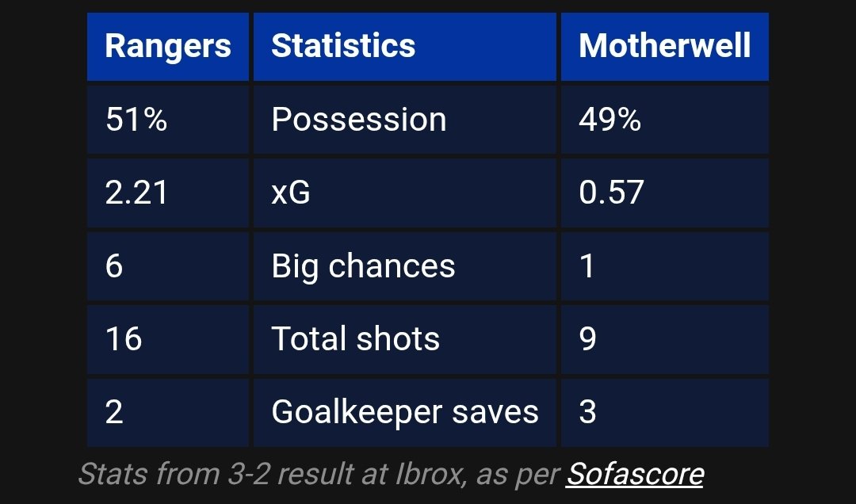The image size is (856, 504).
Task: Click Rangers' total shots value 16
Action: pyautogui.click(x=124, y=339)
